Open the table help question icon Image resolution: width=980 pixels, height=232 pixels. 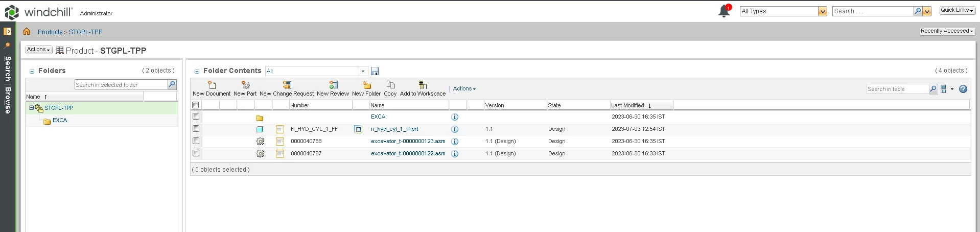pos(963,89)
